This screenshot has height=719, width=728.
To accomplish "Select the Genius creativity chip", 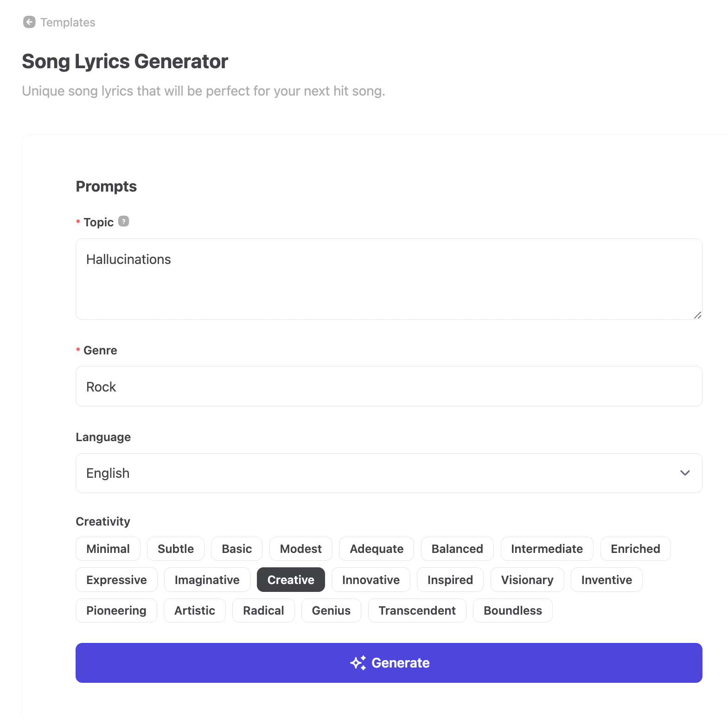I will coord(331,610).
